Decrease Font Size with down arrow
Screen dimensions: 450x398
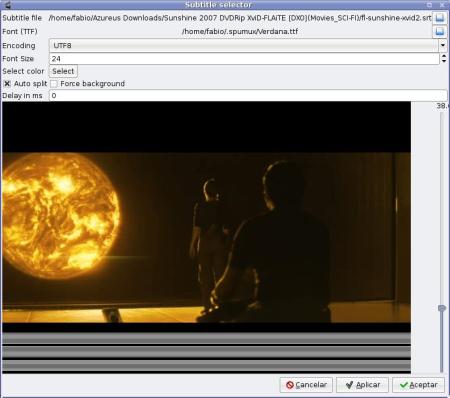(444, 61)
